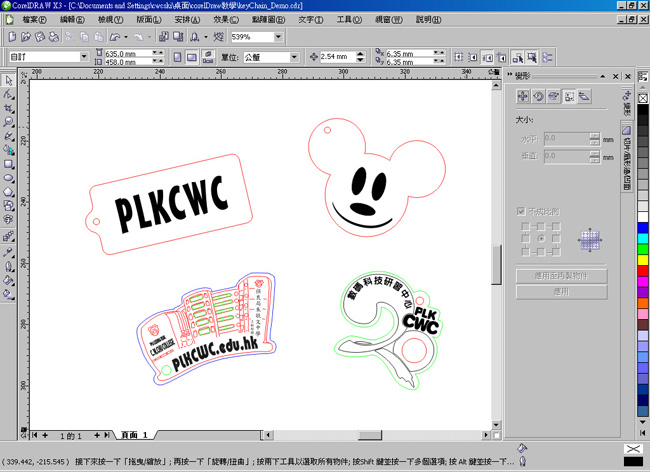This screenshot has width=650, height=472.
Task: Click the Import icon in toolbar
Action: (x=164, y=37)
